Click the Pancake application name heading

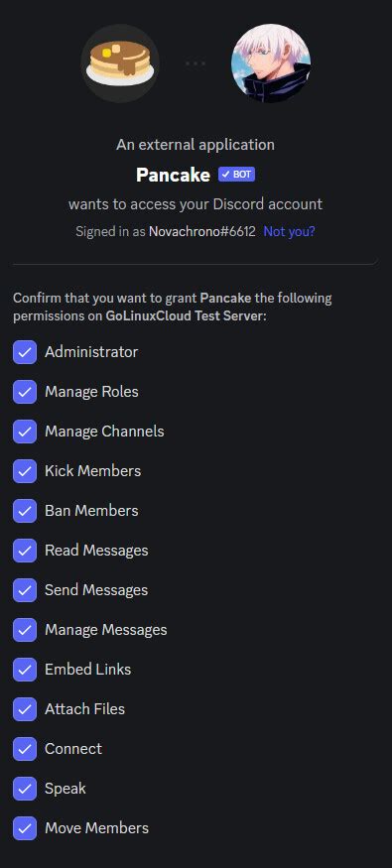174,175
